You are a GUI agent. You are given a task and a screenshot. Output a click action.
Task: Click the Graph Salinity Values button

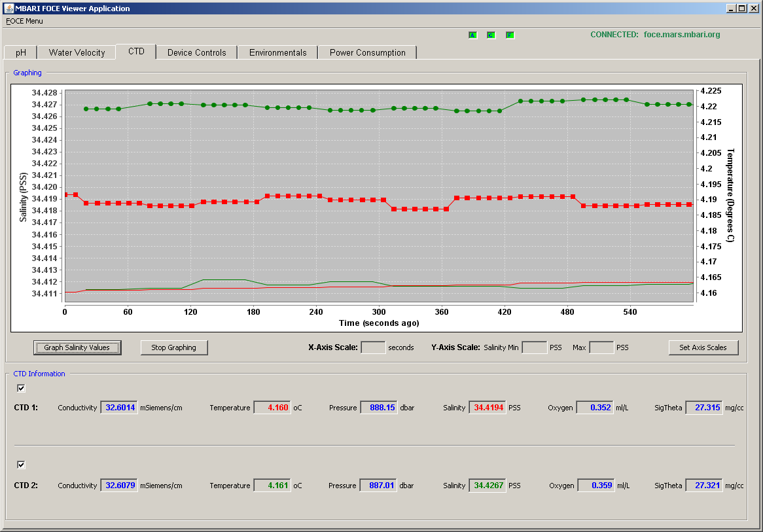click(x=77, y=347)
